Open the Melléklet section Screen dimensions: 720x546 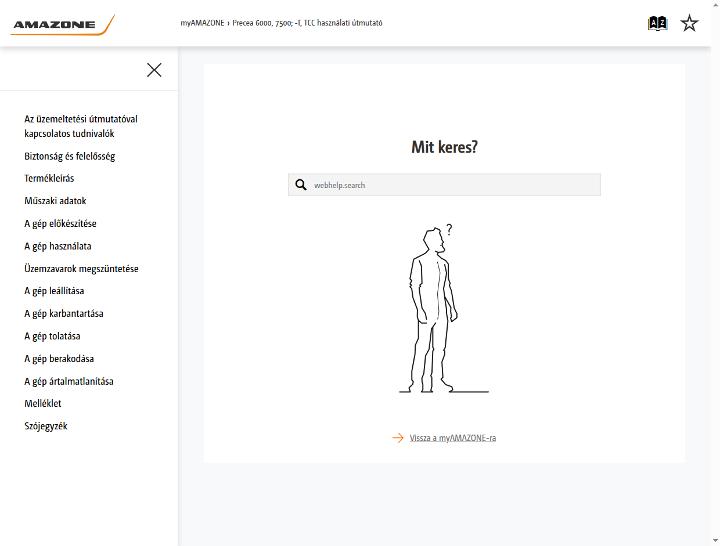[x=43, y=403]
